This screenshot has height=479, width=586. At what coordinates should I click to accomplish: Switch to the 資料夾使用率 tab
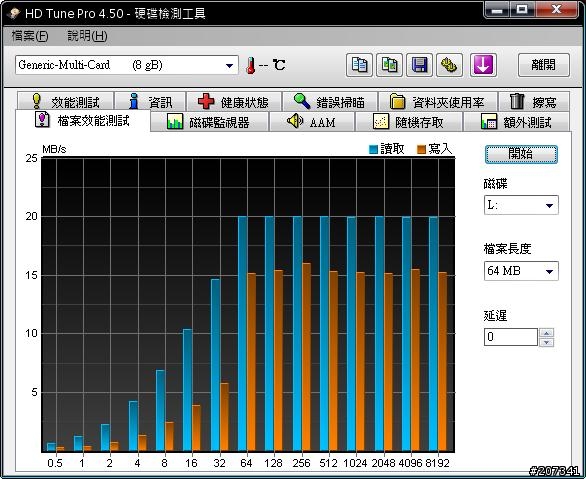point(437,101)
